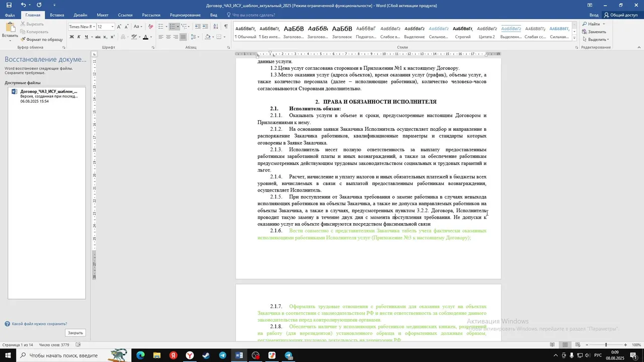Viewport: 644px width, 362px height.
Task: Click the numbered list icon
Action: pos(173,27)
